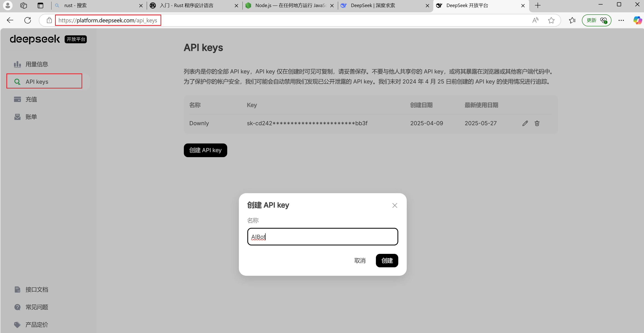Click the 最新使用日期 column header
This screenshot has width=644, height=333.
click(481, 105)
